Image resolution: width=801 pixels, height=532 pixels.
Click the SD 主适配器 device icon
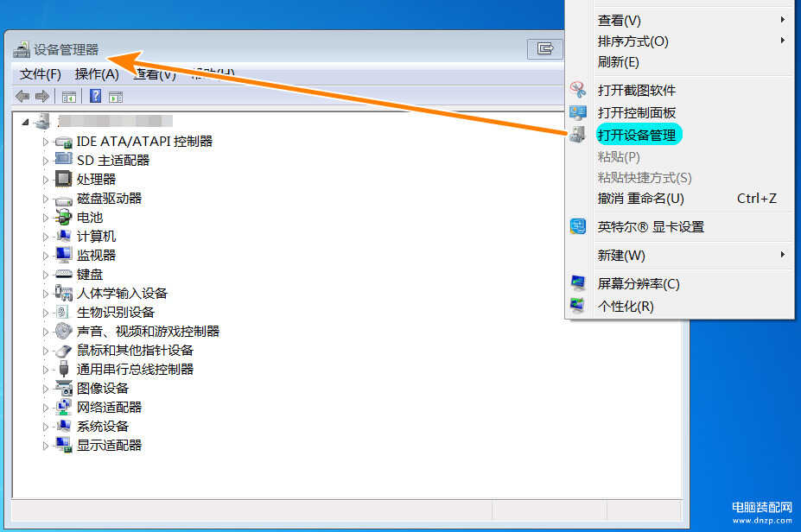(x=63, y=159)
